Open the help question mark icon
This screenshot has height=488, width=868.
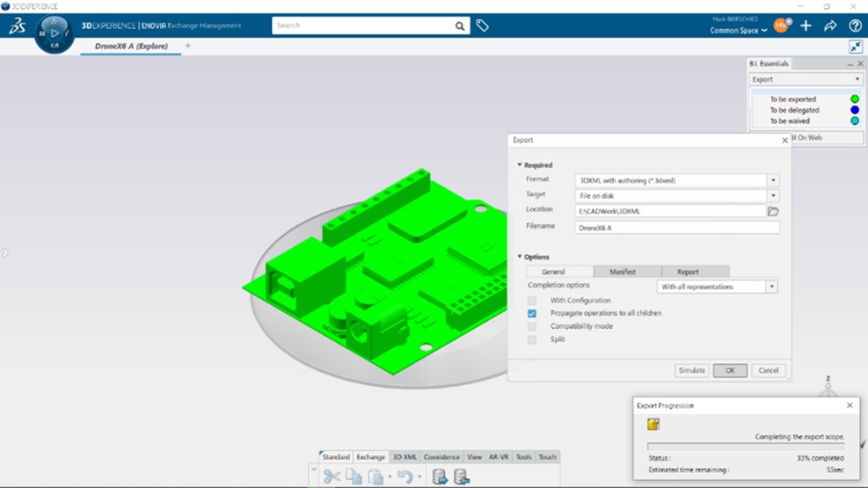click(854, 25)
